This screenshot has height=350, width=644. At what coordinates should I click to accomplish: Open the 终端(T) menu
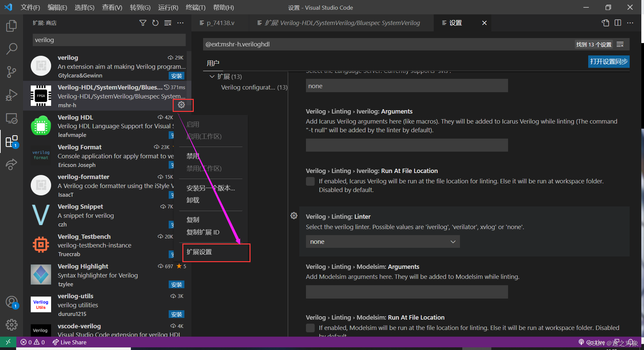[x=195, y=7]
